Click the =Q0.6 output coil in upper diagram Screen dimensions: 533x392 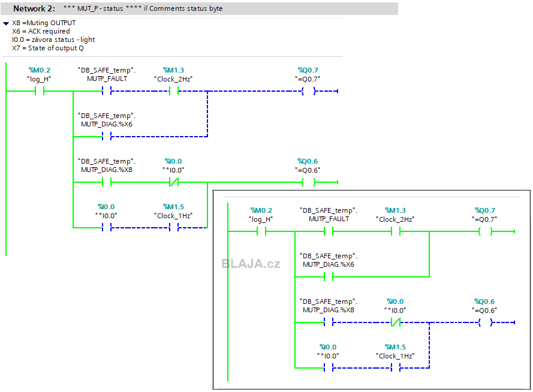click(x=308, y=182)
